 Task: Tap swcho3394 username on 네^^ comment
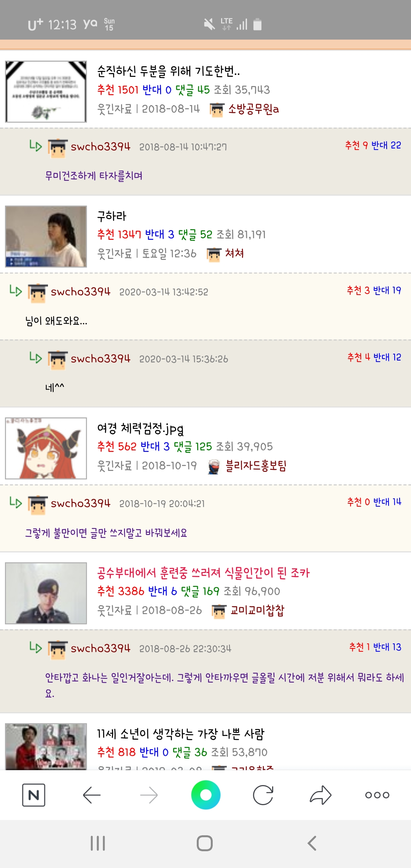[x=100, y=359]
